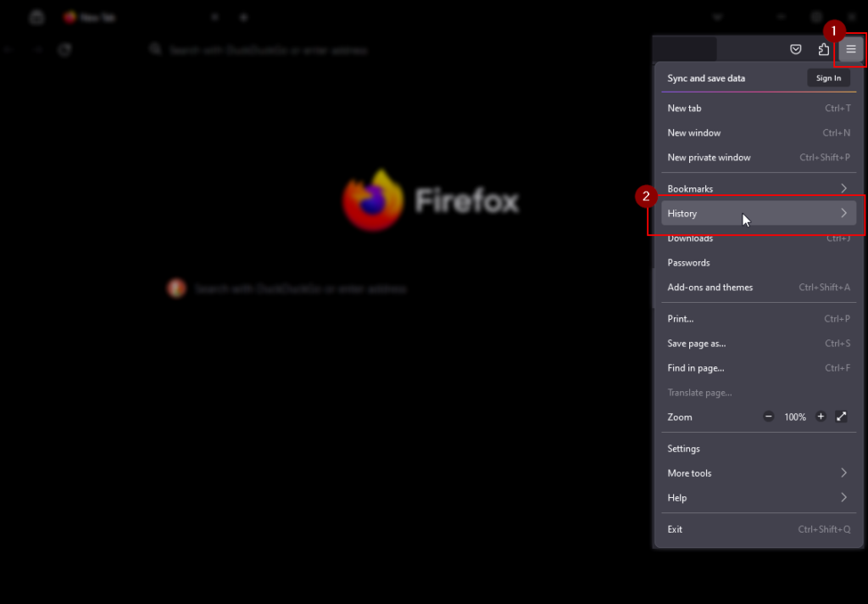
Task: Expand the More tools submenu
Action: (x=757, y=473)
